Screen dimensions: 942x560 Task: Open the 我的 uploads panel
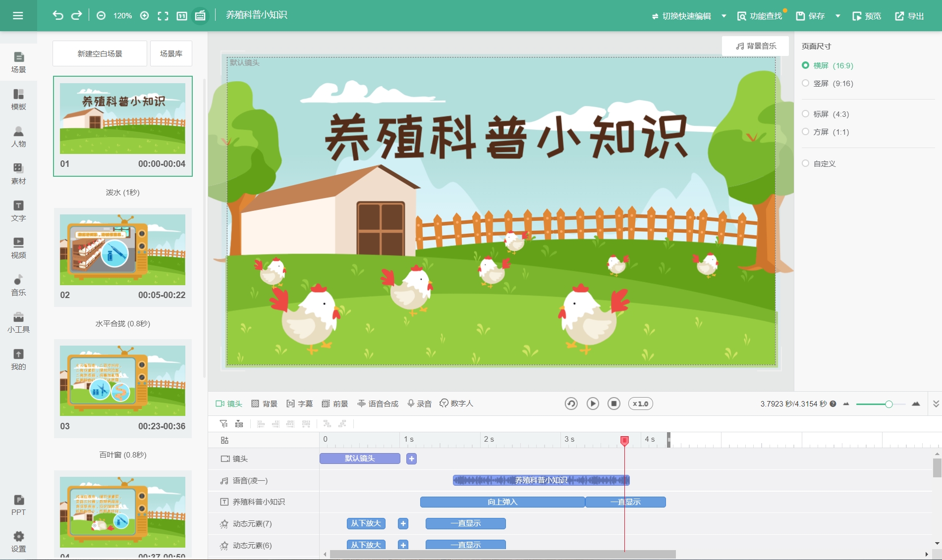(x=18, y=359)
